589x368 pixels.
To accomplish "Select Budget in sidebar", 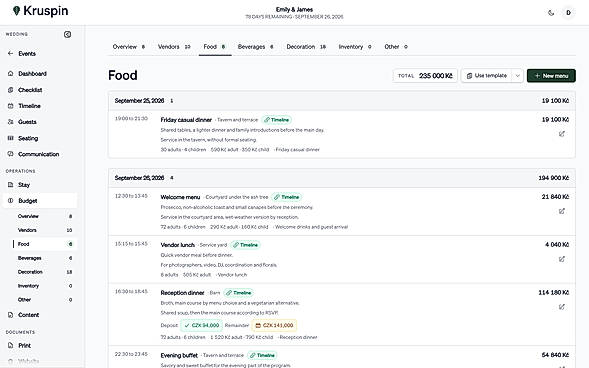I will 40,201.
